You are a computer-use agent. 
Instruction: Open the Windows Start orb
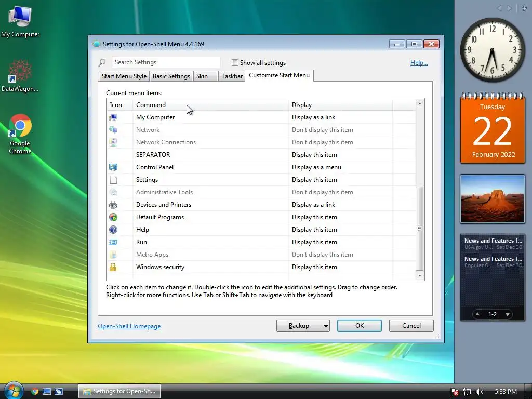point(13,390)
